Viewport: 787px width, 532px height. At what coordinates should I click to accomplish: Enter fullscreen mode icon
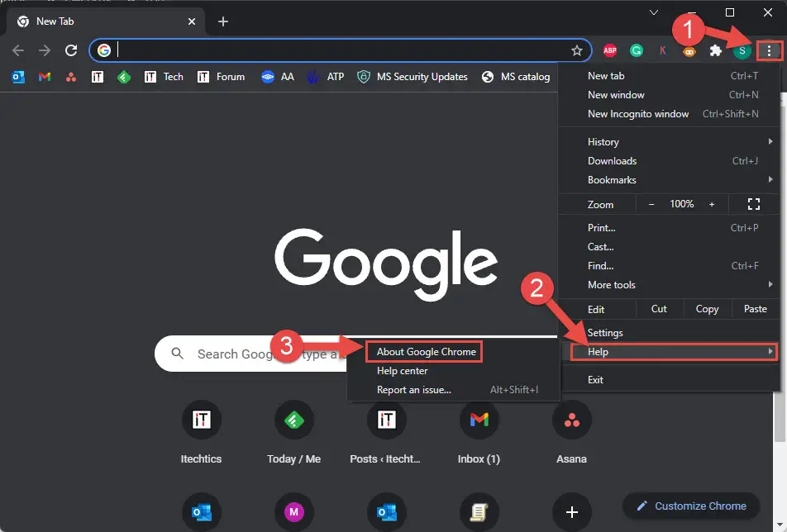pos(753,204)
